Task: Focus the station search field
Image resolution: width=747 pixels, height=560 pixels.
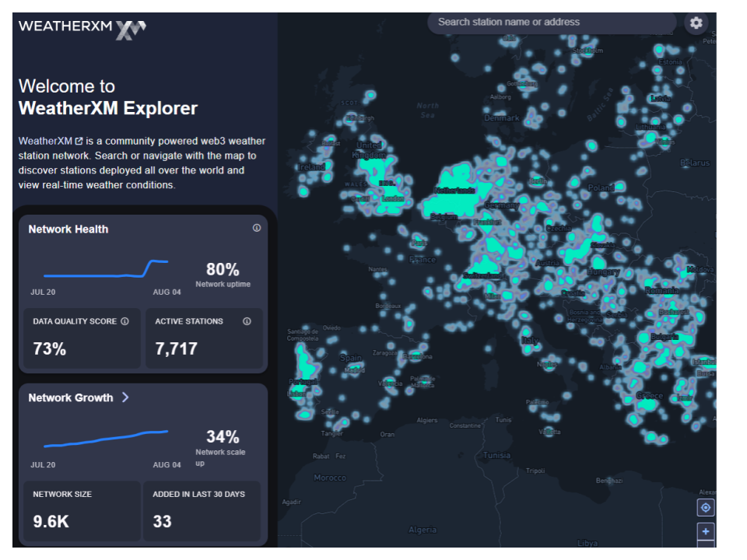Action: (552, 23)
